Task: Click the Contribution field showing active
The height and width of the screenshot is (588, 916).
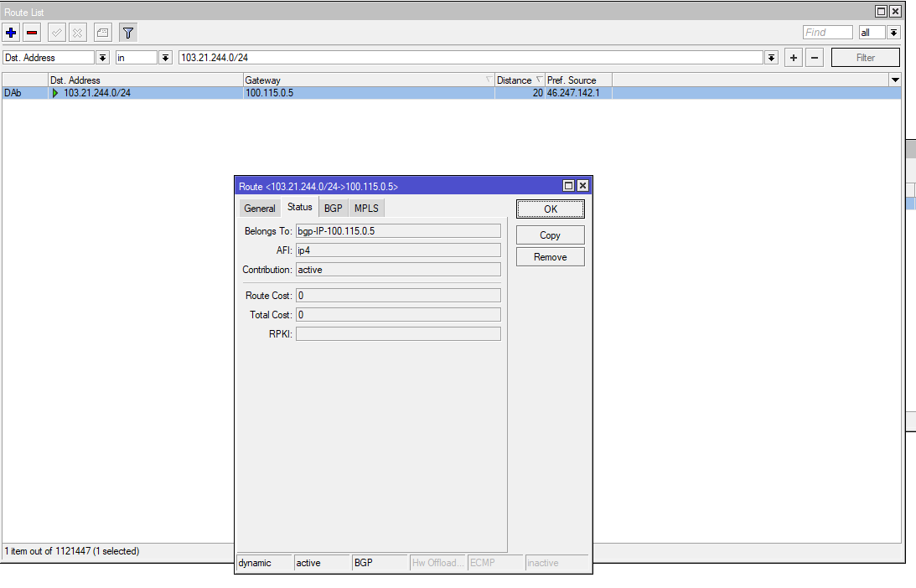Action: pyautogui.click(x=398, y=270)
